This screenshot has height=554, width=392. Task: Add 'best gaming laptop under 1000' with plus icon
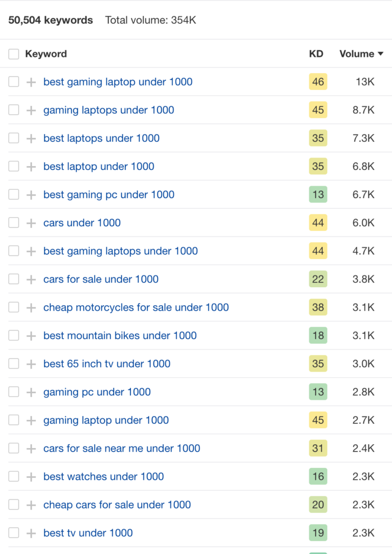31,82
